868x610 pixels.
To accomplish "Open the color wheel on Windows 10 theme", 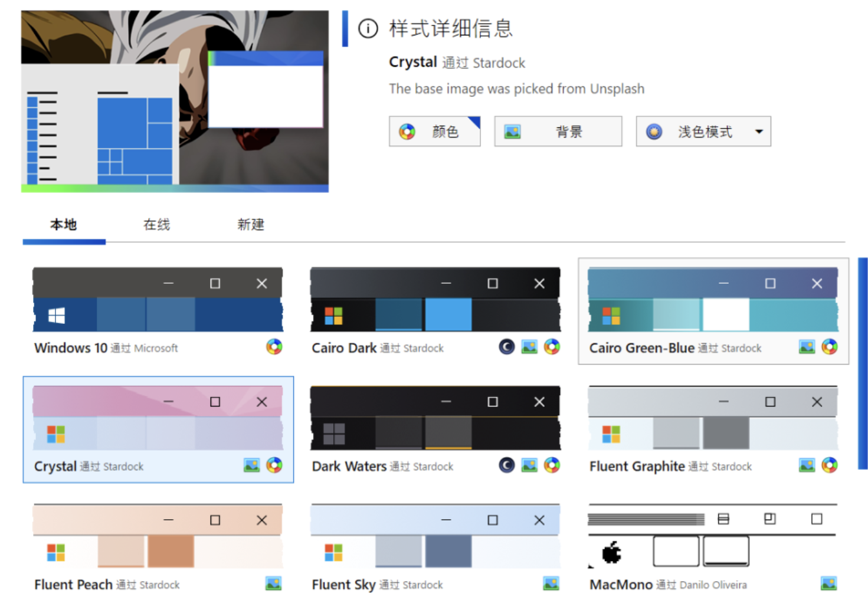I will (274, 347).
